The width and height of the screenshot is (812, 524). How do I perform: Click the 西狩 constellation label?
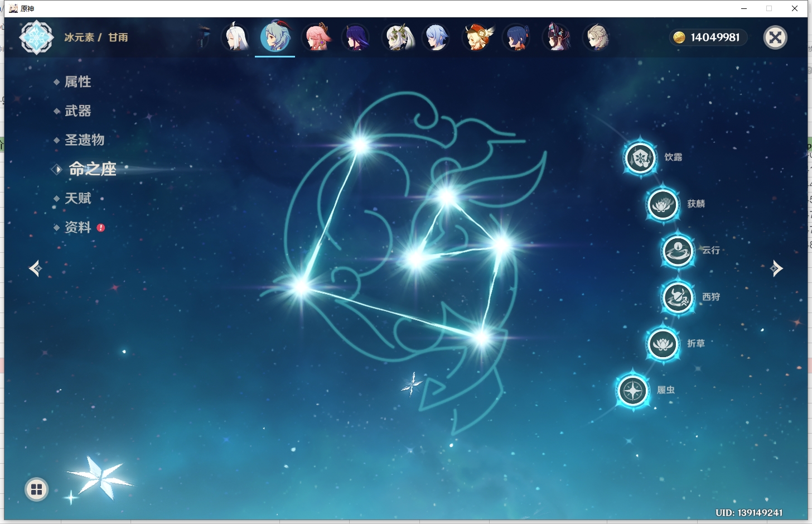[x=711, y=297]
